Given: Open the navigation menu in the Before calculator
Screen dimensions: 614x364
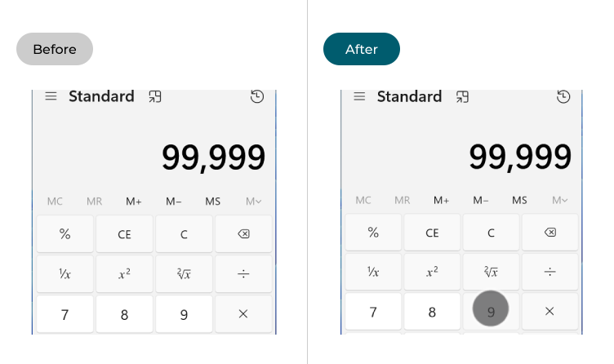Looking at the screenshot, I should [x=51, y=96].
